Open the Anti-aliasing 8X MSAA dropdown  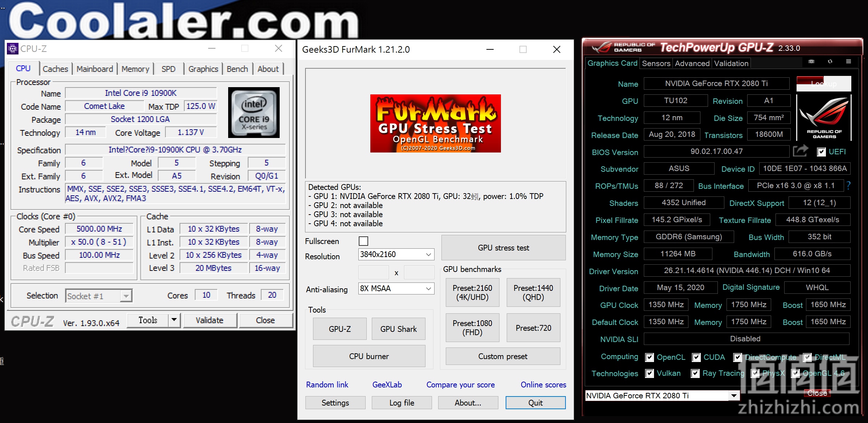(x=396, y=288)
